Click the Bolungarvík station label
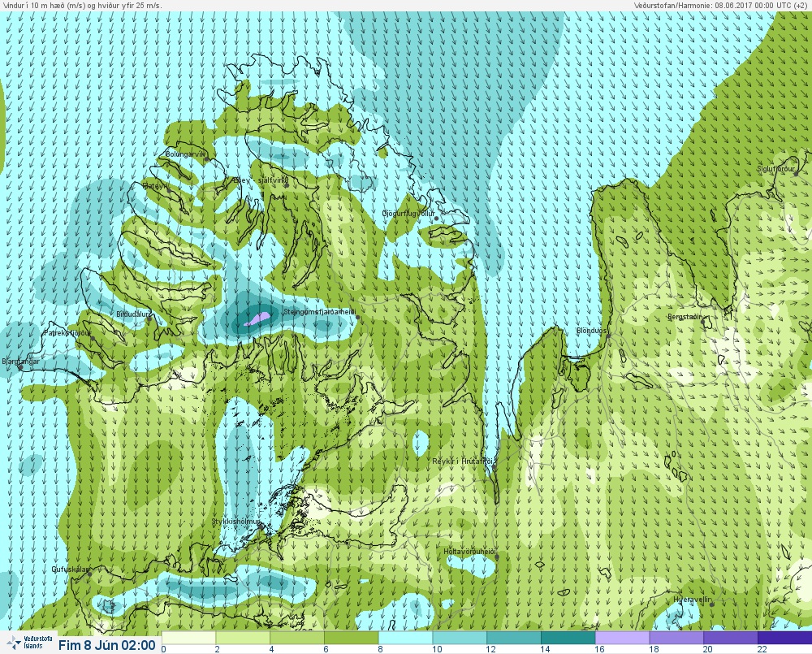Screen dimensions: 812x654 (185, 154)
